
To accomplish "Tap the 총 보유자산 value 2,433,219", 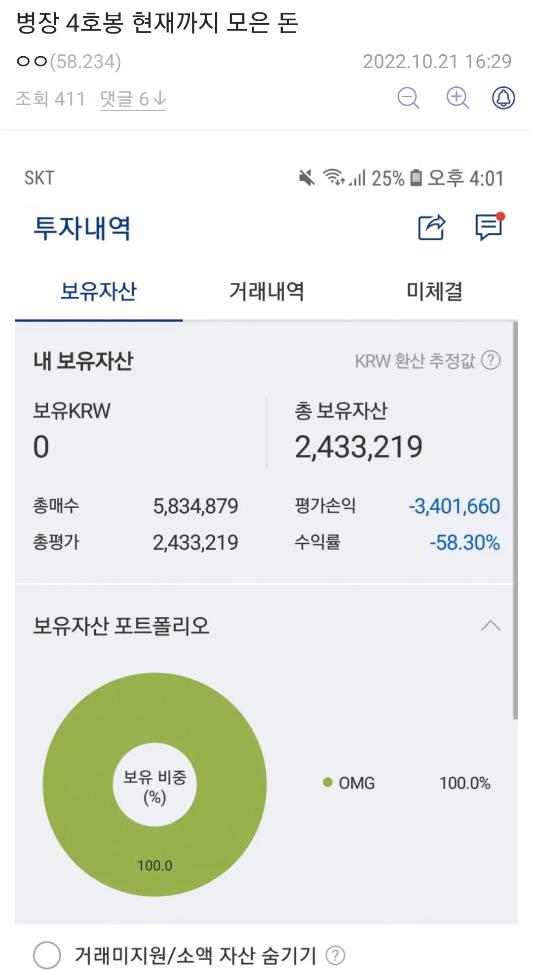I will 358,447.
